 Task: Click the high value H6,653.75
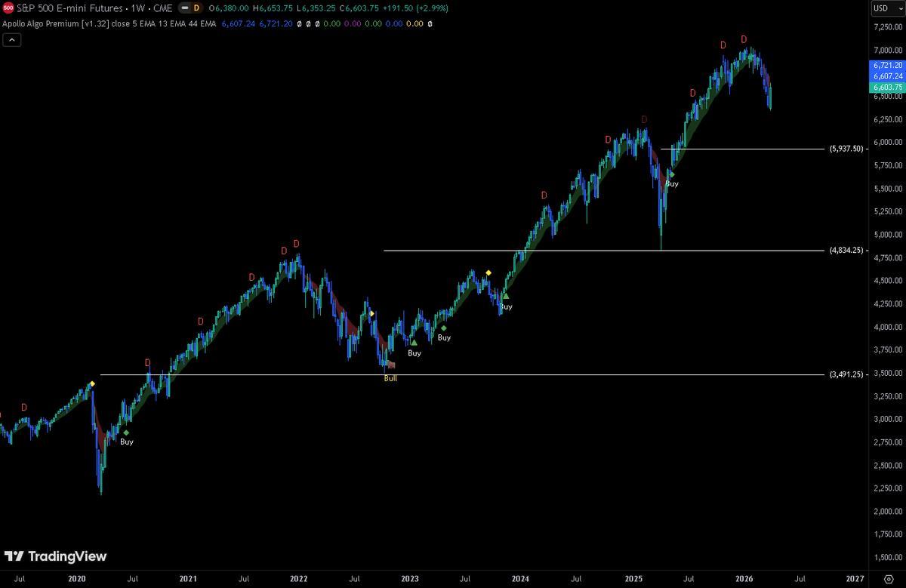point(274,8)
